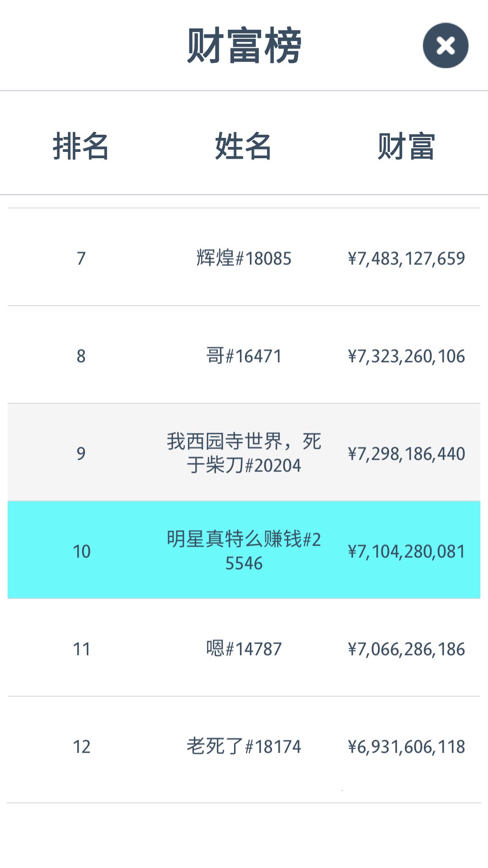Tap the 排名 column header
Viewport: 488px width, 868px height.
click(x=81, y=146)
